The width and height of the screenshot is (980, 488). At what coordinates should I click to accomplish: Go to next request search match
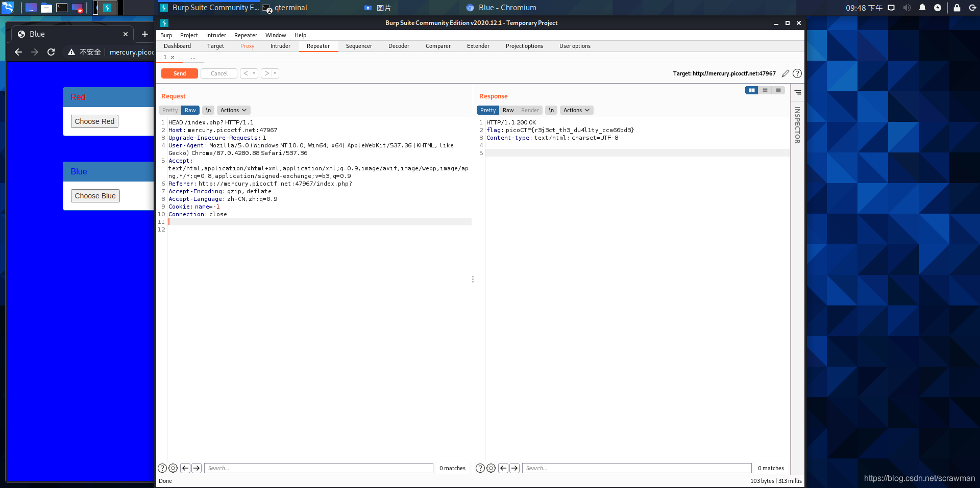pyautogui.click(x=197, y=468)
